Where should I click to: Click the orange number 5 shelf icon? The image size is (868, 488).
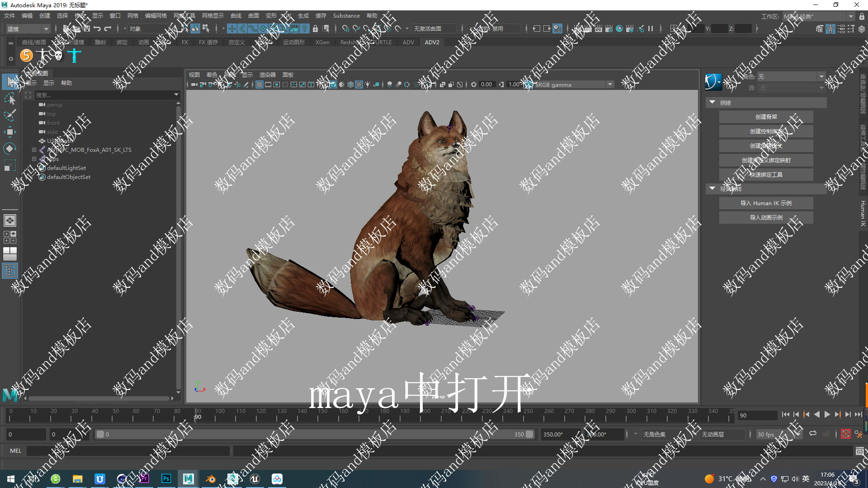[27, 56]
